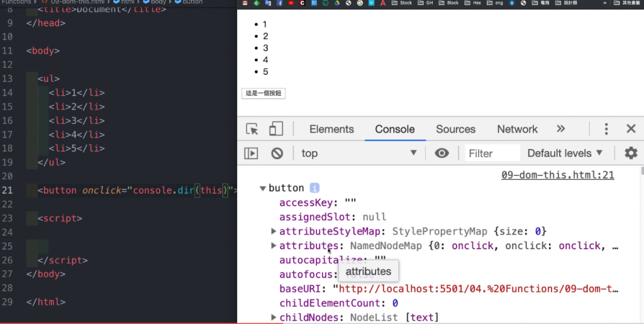Open the Stock bookmarks folder
The image size is (644, 324).
[x=402, y=3]
